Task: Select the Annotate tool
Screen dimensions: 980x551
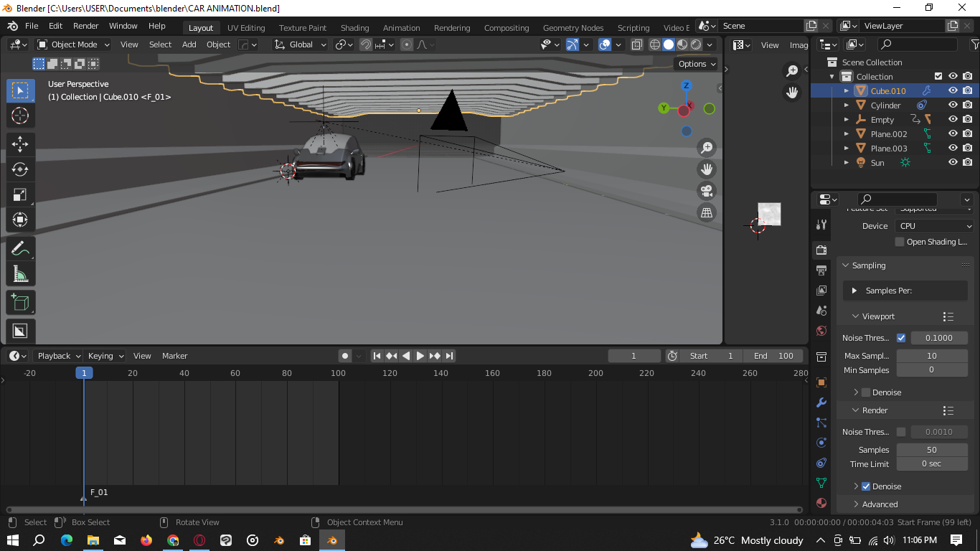Action: 20,248
